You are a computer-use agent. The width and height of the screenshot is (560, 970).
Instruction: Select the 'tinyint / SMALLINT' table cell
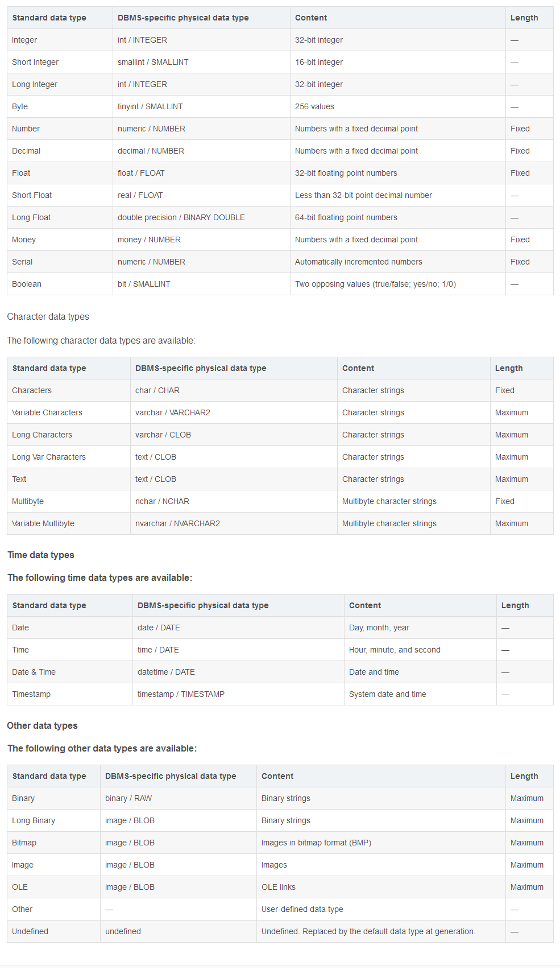point(150,106)
